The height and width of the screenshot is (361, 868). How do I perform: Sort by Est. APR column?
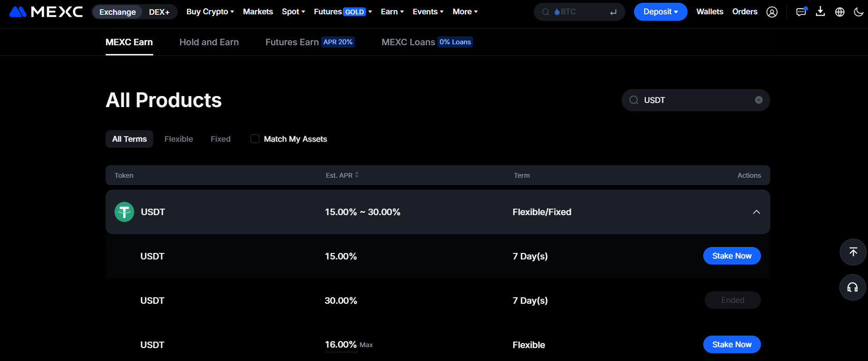point(342,175)
